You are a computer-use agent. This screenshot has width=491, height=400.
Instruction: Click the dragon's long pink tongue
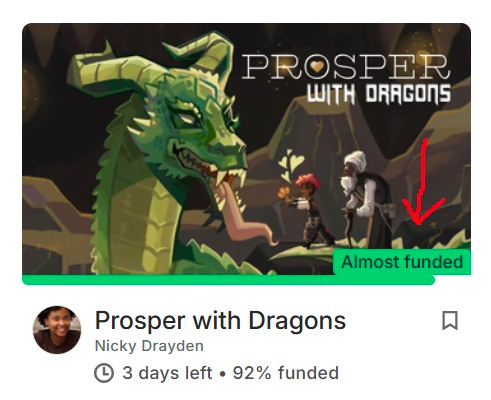tap(245, 215)
